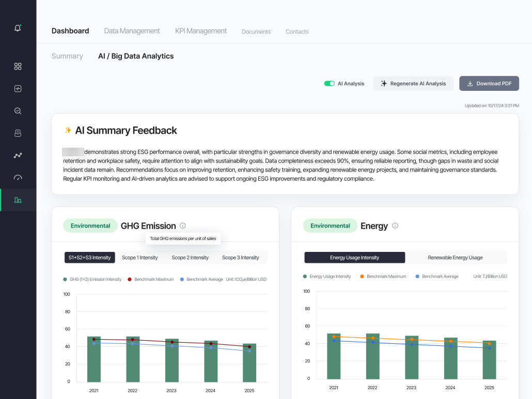The width and height of the screenshot is (532, 399).
Task: Click the 2022 bar in GHG chart
Action: click(133, 359)
